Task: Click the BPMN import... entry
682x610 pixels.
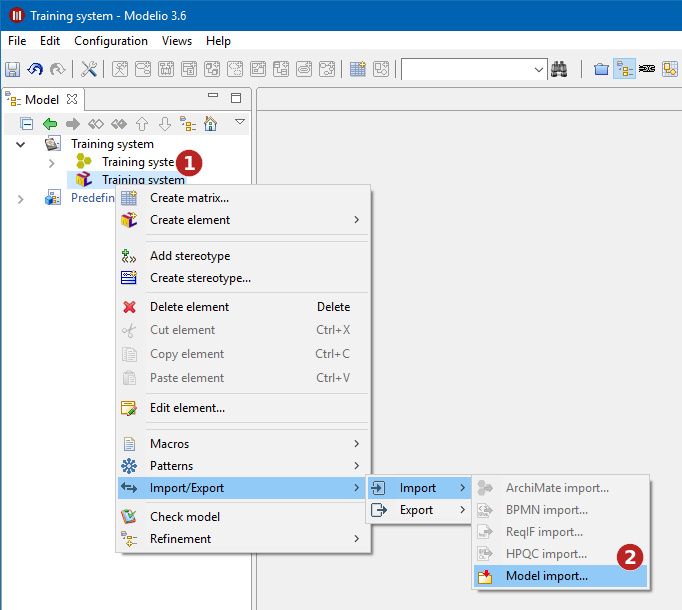Action: 561,510
